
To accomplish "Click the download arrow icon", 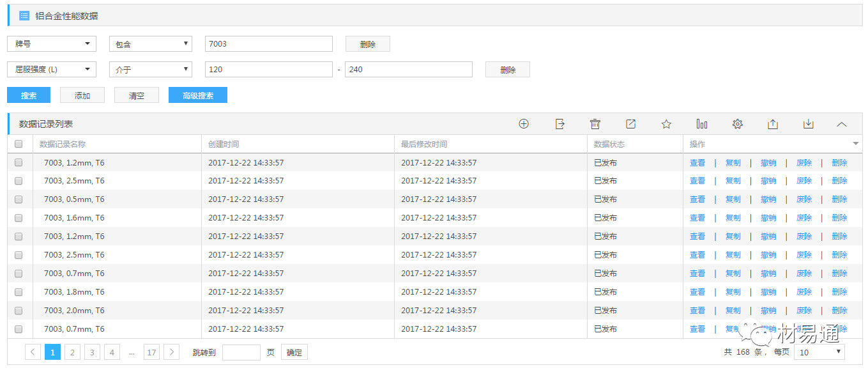I will point(809,124).
